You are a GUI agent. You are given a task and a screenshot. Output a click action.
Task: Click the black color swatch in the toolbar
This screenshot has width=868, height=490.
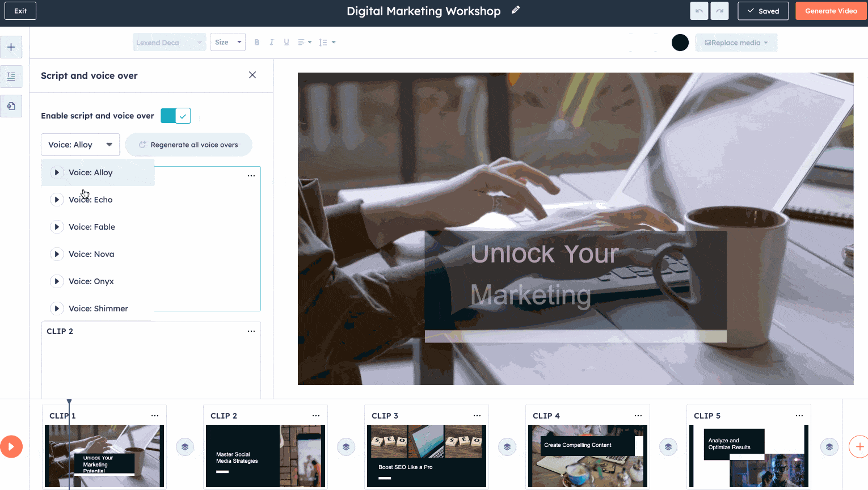pos(680,43)
